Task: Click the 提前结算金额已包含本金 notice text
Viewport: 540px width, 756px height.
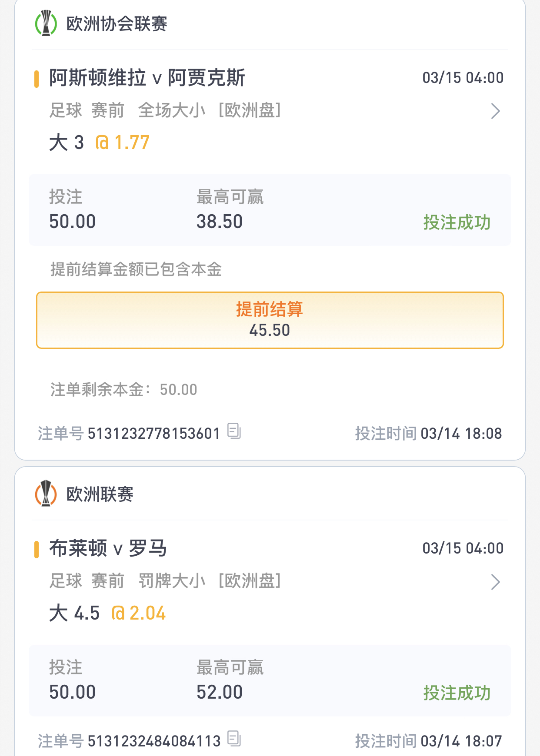Action: click(136, 270)
